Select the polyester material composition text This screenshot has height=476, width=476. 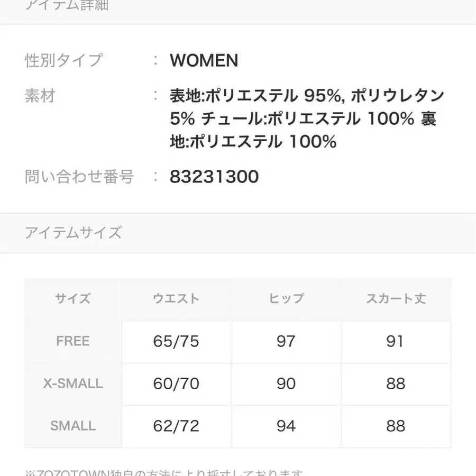coord(307,119)
